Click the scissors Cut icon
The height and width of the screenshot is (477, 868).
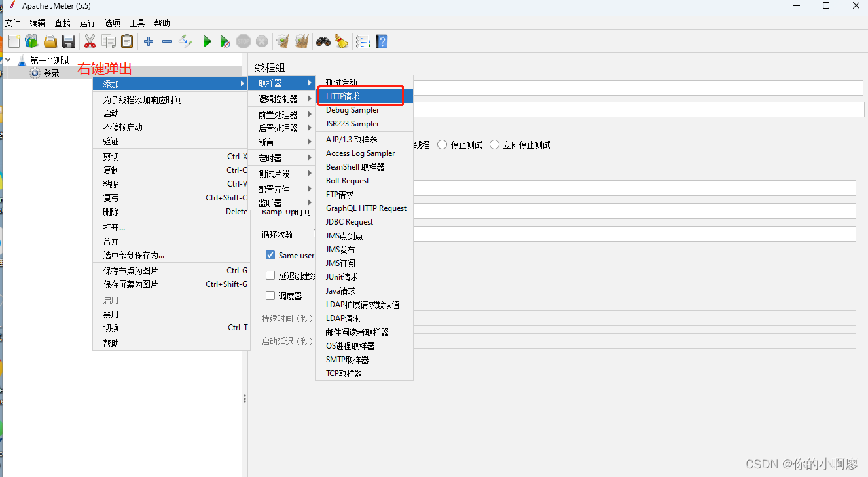point(90,41)
